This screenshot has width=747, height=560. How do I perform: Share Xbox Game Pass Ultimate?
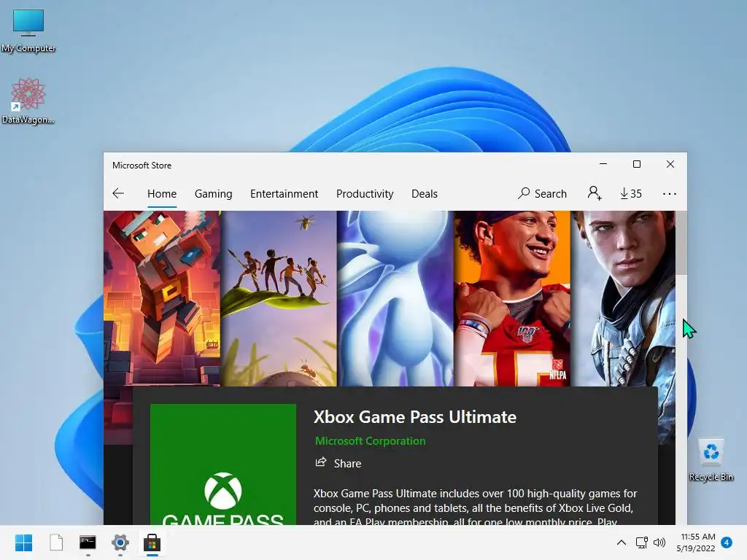click(x=338, y=463)
